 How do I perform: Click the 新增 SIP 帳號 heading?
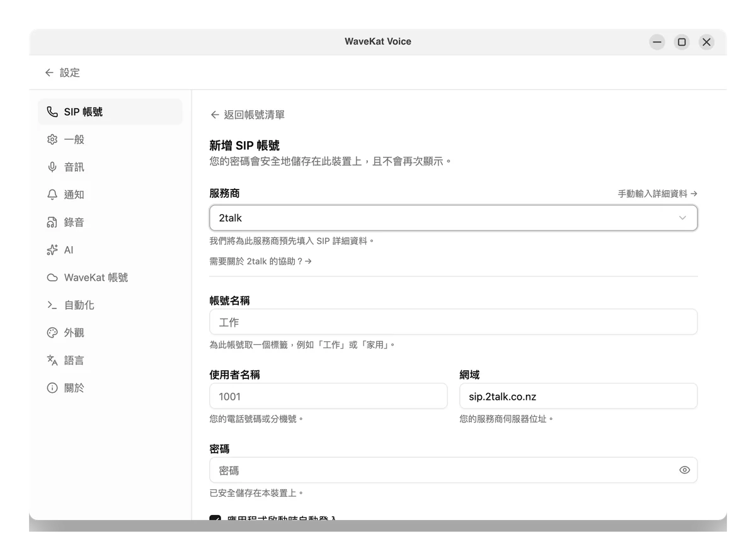coord(244,146)
